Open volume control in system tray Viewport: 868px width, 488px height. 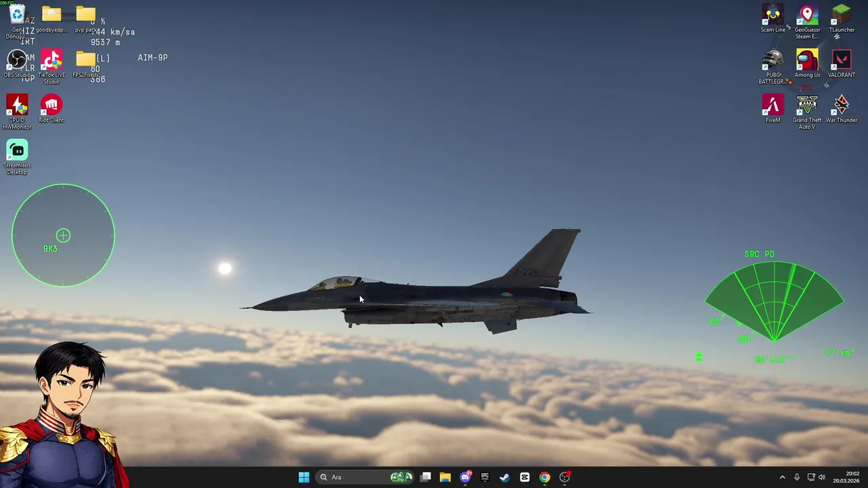click(822, 477)
